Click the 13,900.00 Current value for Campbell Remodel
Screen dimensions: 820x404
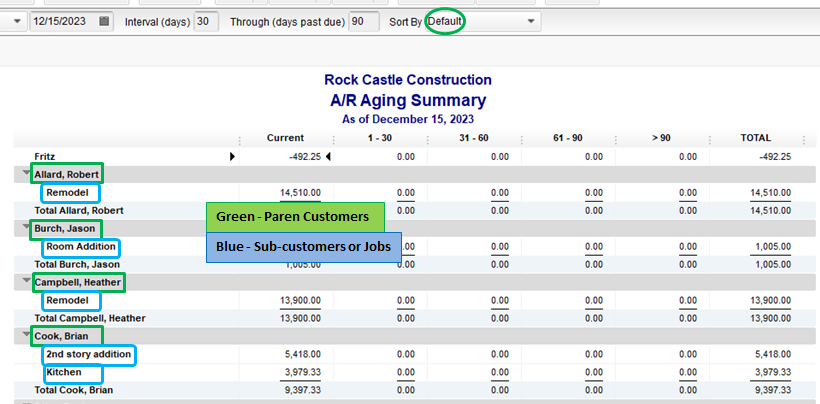tap(301, 300)
